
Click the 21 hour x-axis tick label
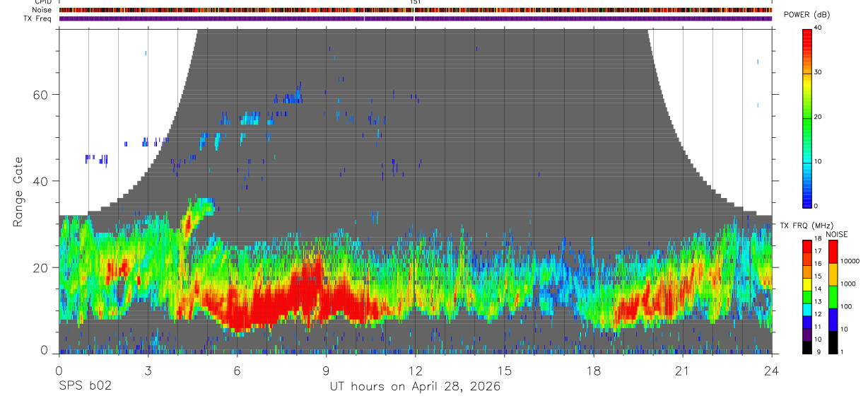pyautogui.click(x=683, y=371)
